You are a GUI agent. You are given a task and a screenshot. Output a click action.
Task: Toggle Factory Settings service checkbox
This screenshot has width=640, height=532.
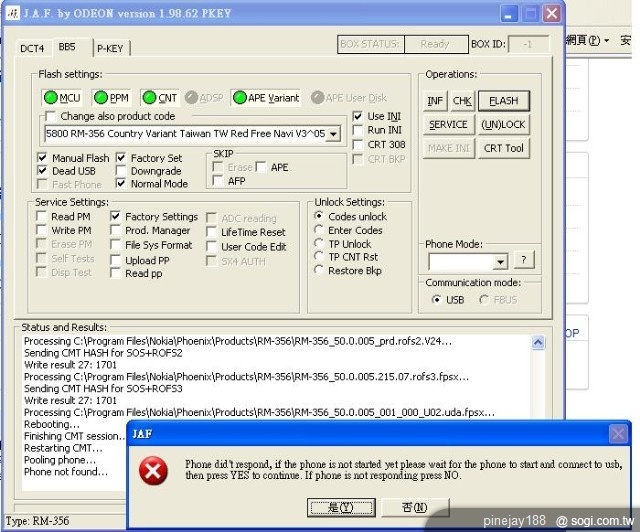[115, 216]
